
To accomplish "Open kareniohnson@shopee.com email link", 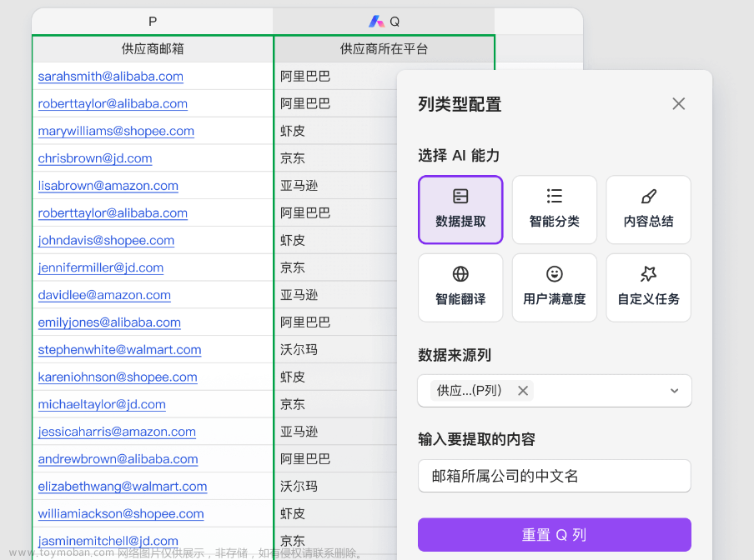I will click(x=118, y=377).
